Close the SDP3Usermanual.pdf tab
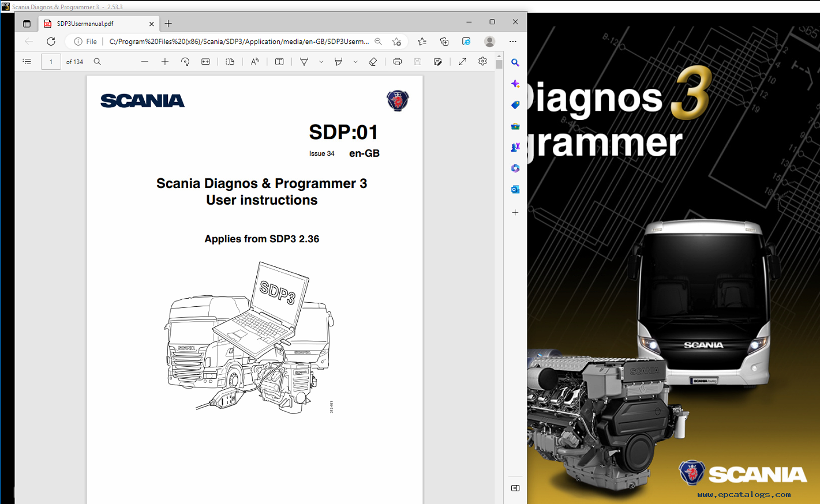 pyautogui.click(x=152, y=24)
